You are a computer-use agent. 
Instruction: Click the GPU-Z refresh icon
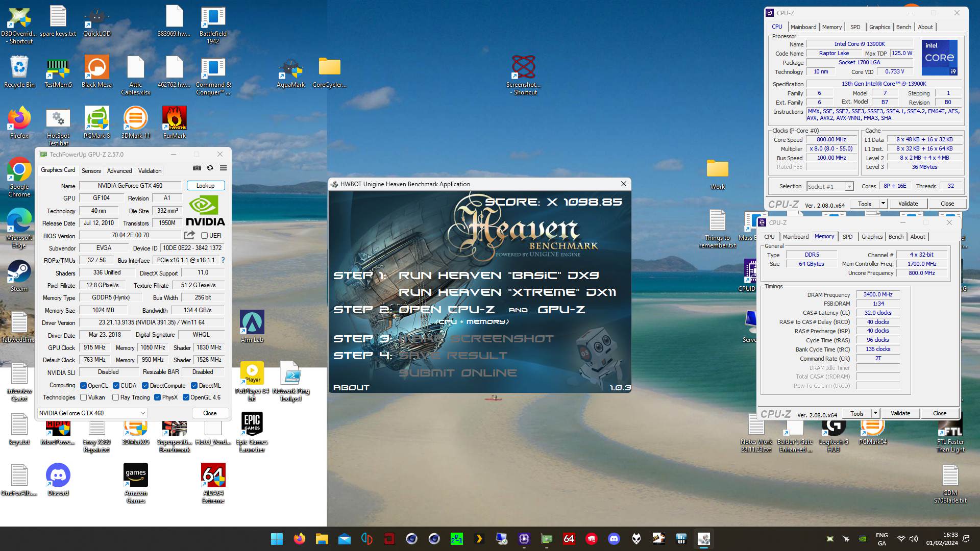210,168
